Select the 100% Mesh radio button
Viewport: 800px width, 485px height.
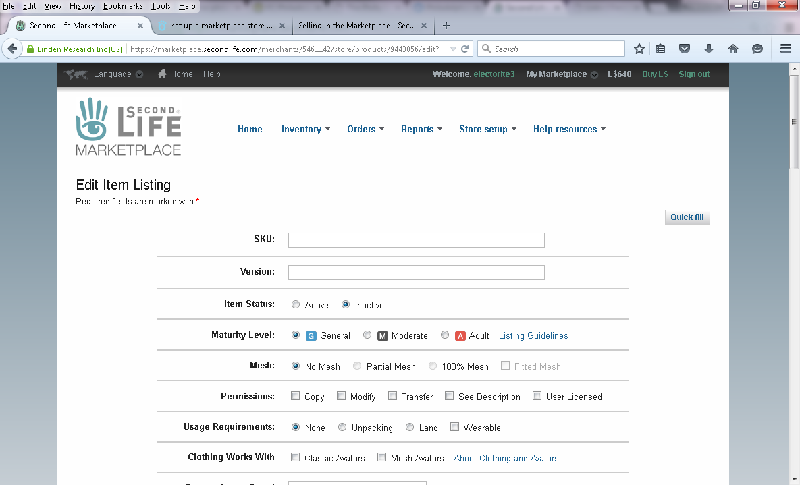click(433, 366)
